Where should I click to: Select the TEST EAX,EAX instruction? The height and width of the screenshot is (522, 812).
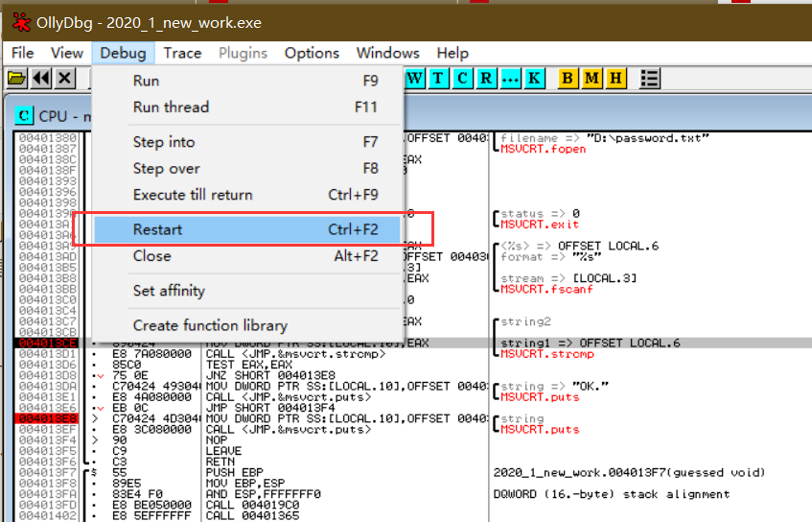click(x=250, y=365)
